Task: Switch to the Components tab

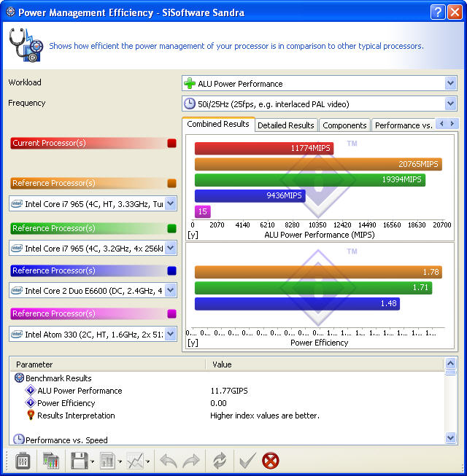Action: (344, 125)
